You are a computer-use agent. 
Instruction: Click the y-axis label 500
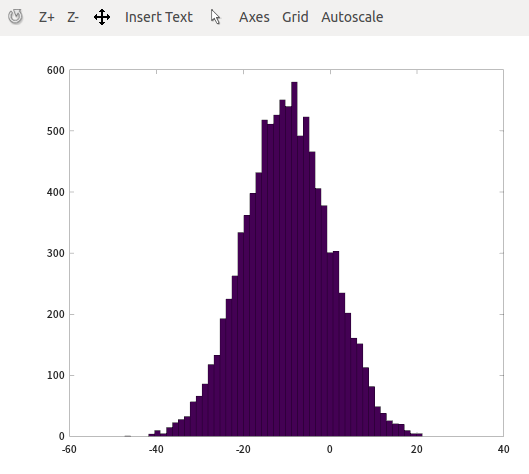point(56,131)
